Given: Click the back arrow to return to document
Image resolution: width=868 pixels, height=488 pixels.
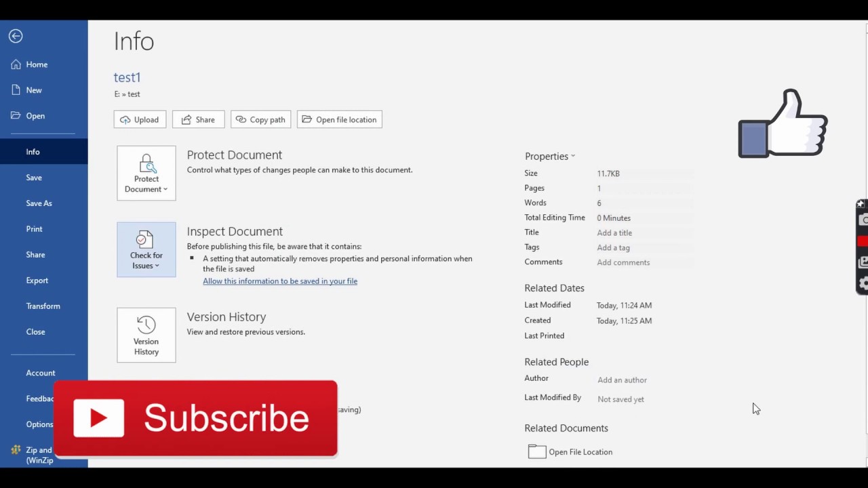Looking at the screenshot, I should click(x=16, y=36).
